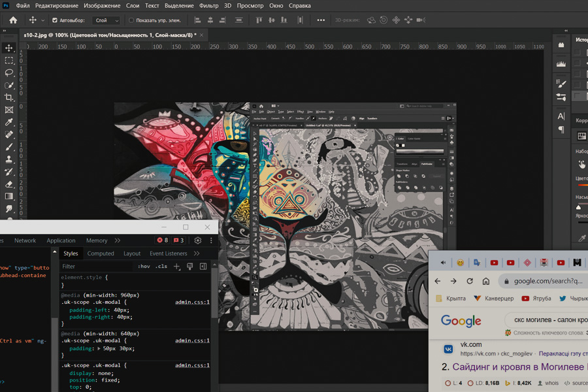Select the Crop tool
The height and width of the screenshot is (392, 588).
pyautogui.click(x=9, y=97)
